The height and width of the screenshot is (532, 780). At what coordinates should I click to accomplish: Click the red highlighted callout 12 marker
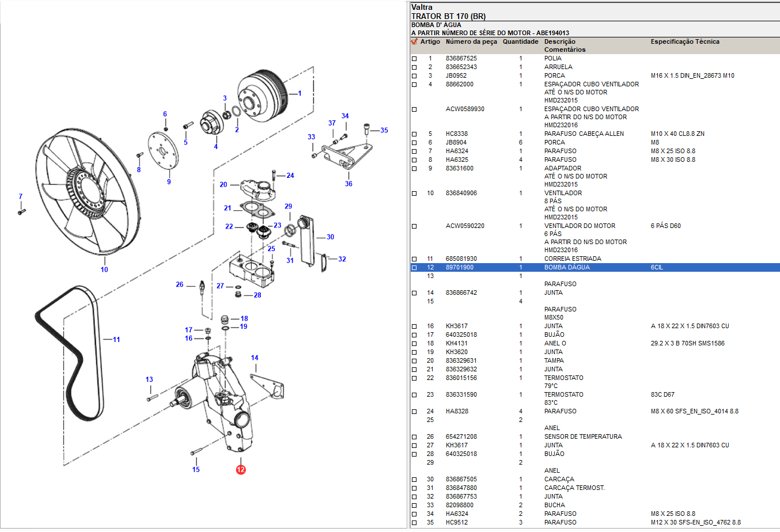pyautogui.click(x=241, y=469)
